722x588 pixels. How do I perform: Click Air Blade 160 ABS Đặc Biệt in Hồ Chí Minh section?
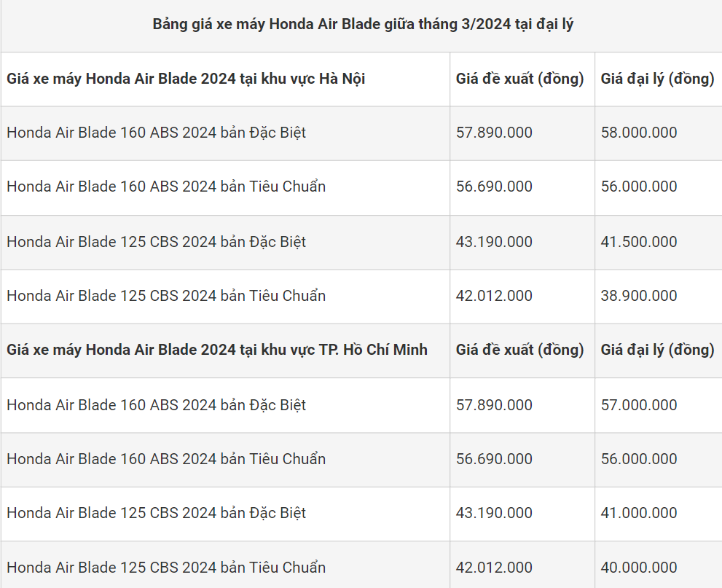156,405
